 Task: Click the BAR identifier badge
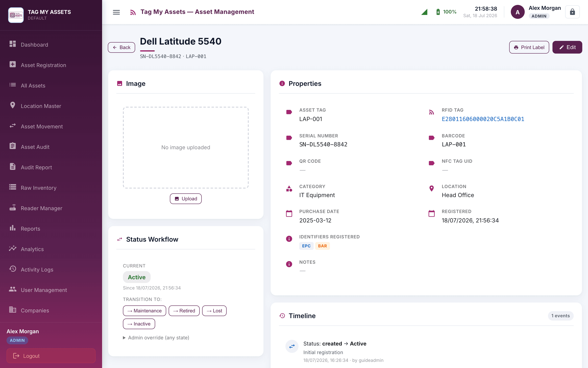(x=322, y=246)
